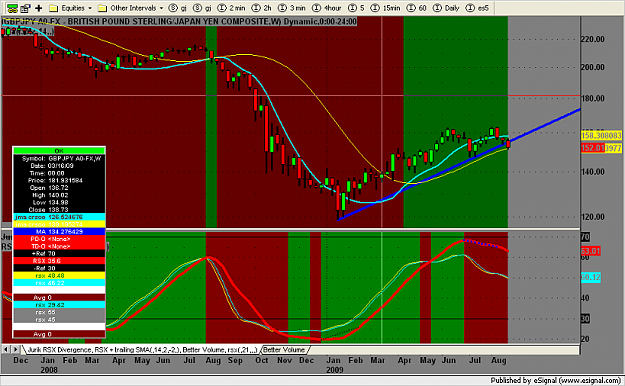
Task: Click the left tab scroll arrow
Action: point(6,349)
